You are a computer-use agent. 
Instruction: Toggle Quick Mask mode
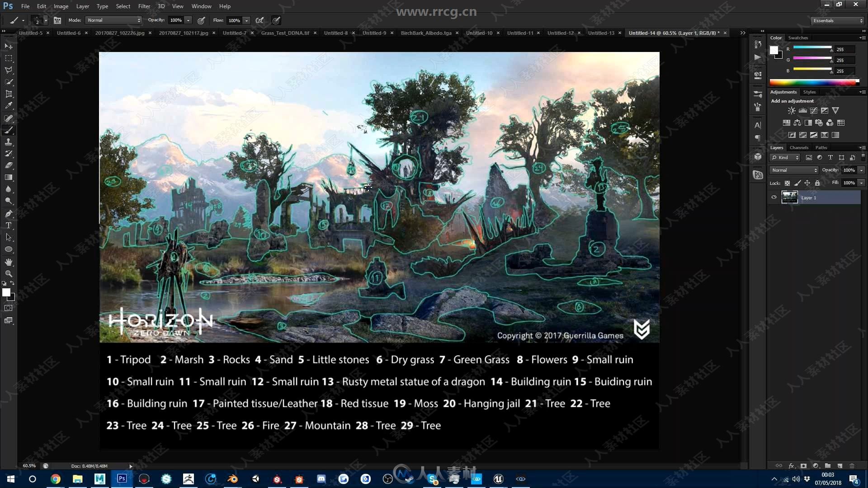click(9, 308)
